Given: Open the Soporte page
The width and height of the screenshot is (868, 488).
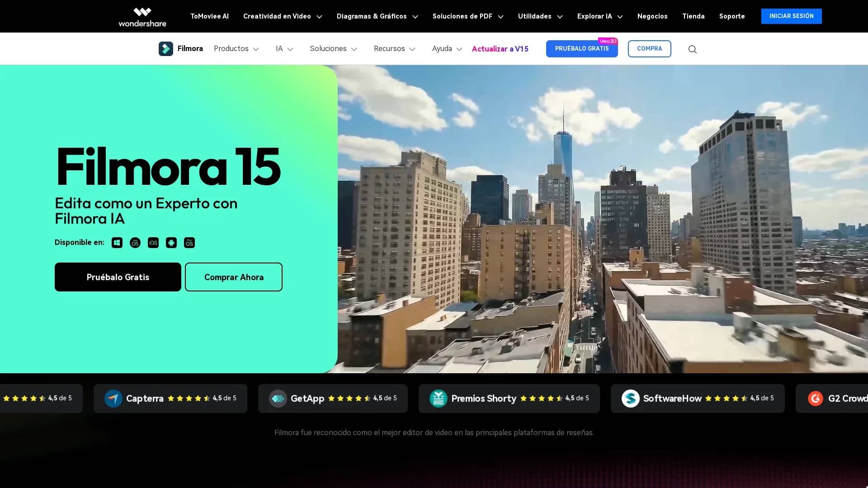Looking at the screenshot, I should 732,16.
